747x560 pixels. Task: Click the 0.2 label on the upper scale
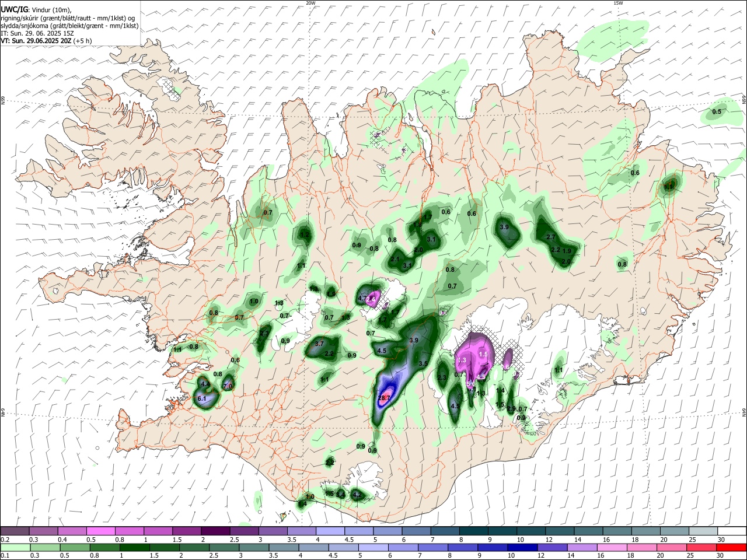click(5, 540)
